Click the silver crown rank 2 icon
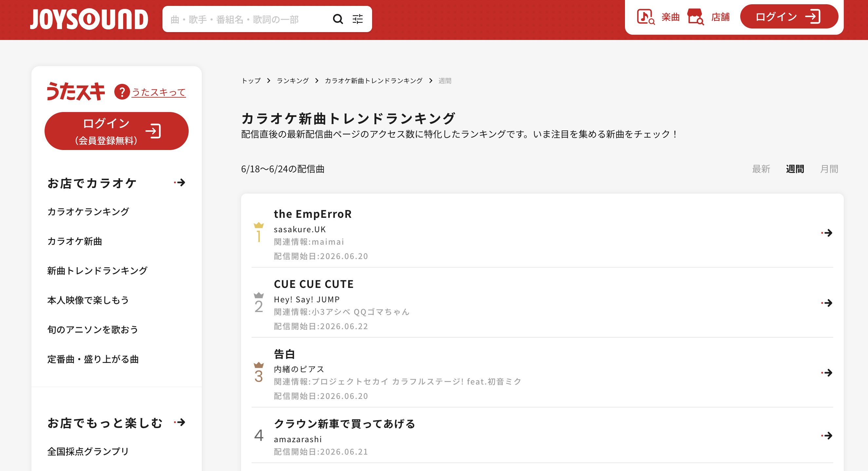Image resolution: width=868 pixels, height=471 pixels. [258, 302]
